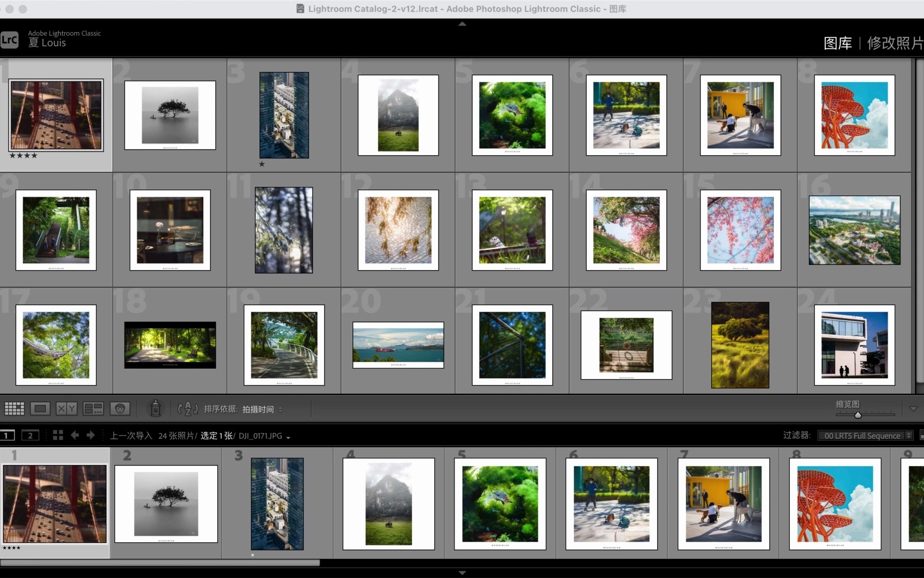Screen dimensions: 924x578
Task: Collapse filmstrip with bottom triangle
Action: click(x=462, y=573)
